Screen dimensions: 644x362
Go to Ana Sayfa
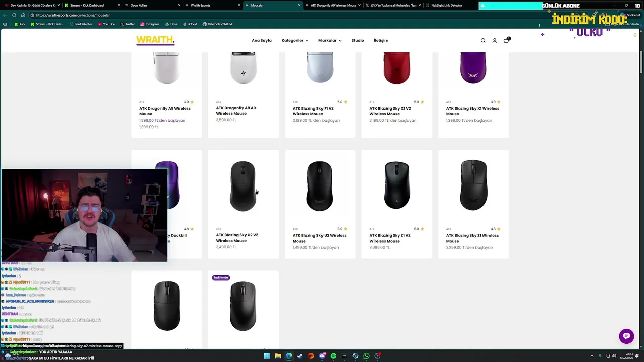(x=262, y=40)
